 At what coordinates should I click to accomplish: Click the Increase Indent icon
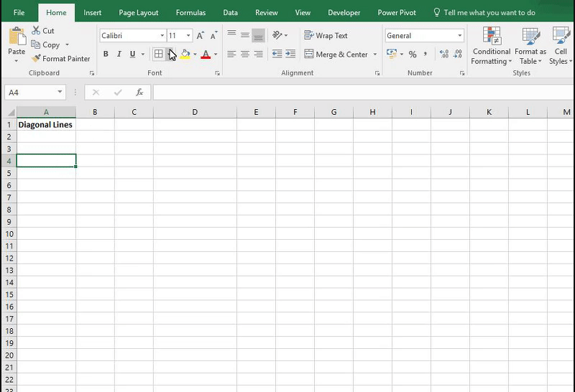(290, 55)
